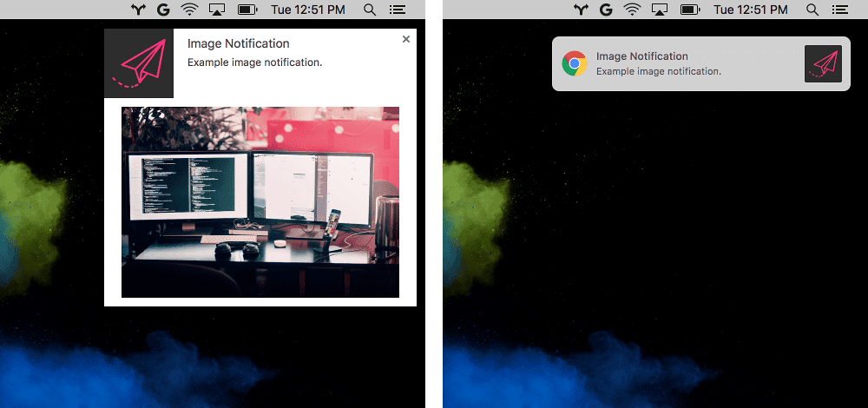Screen dimensions: 868x408
Task: Click the small paper plane thumbnail in the gray banner
Action: click(823, 63)
